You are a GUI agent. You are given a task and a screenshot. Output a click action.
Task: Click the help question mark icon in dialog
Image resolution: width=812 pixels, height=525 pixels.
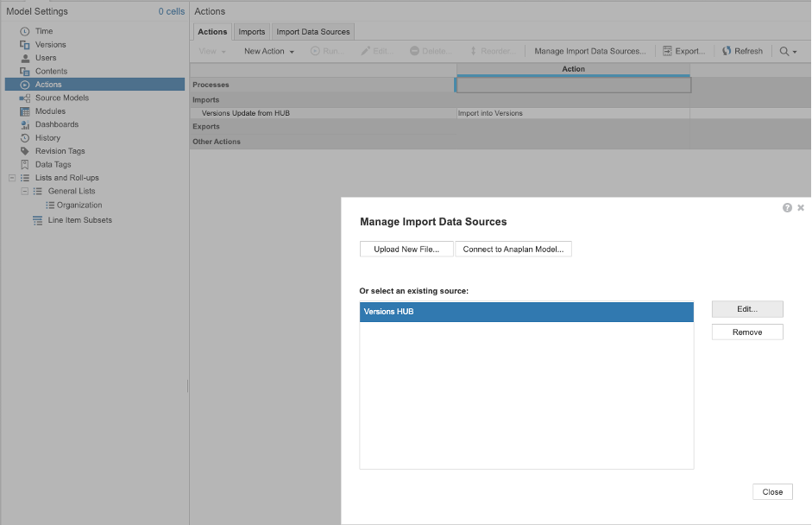point(787,208)
